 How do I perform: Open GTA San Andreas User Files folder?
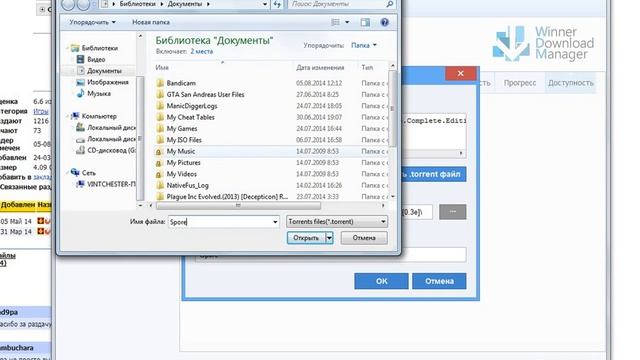pos(205,94)
